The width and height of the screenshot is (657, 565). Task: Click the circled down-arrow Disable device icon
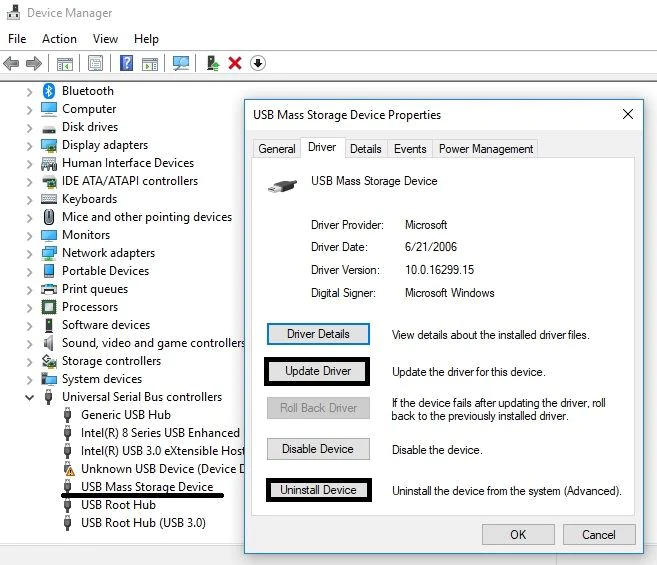coord(258,63)
